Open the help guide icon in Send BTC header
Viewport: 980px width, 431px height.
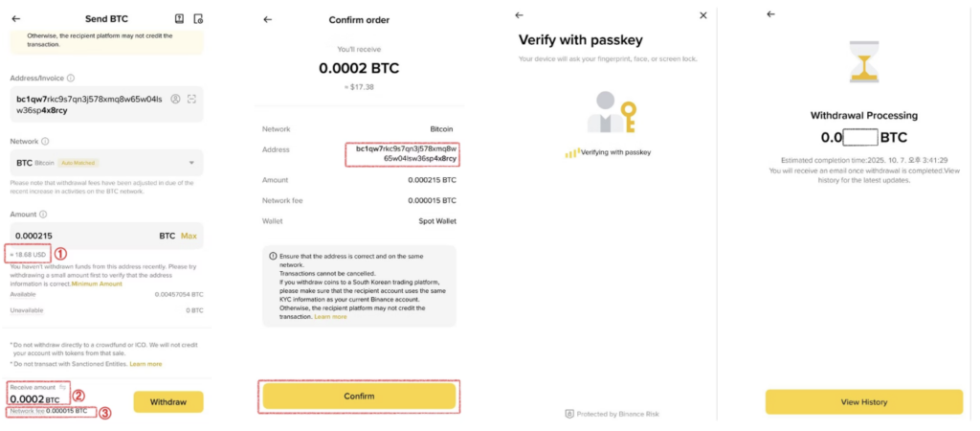point(179,18)
